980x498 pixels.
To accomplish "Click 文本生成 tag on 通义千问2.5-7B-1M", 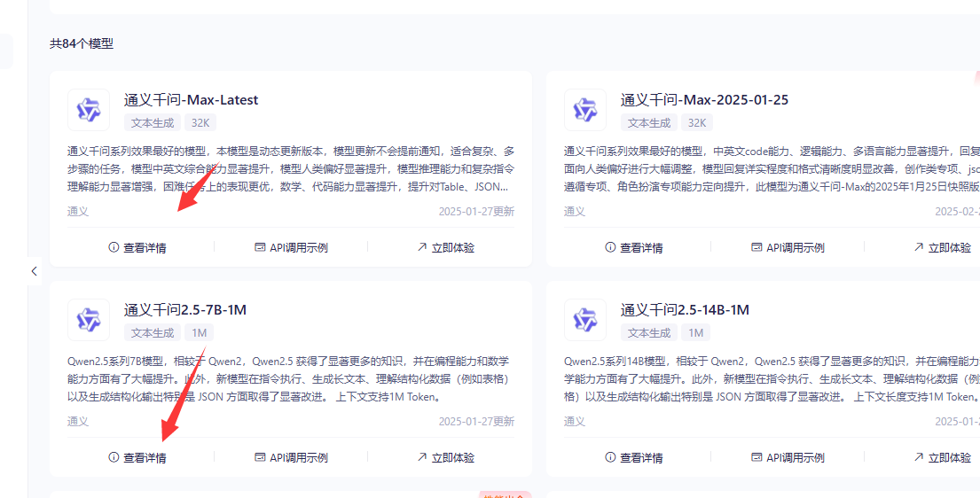I will point(153,333).
